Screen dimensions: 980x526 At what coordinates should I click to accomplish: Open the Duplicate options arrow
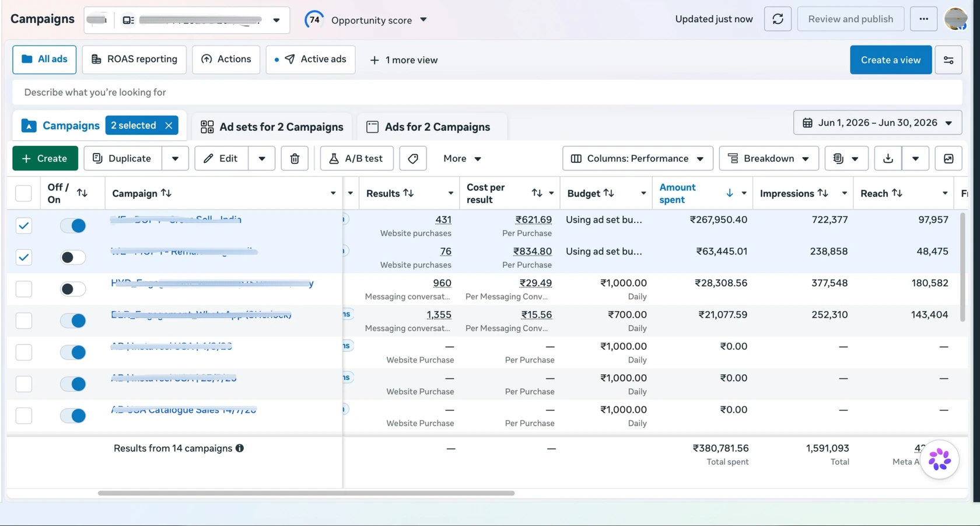click(x=175, y=159)
